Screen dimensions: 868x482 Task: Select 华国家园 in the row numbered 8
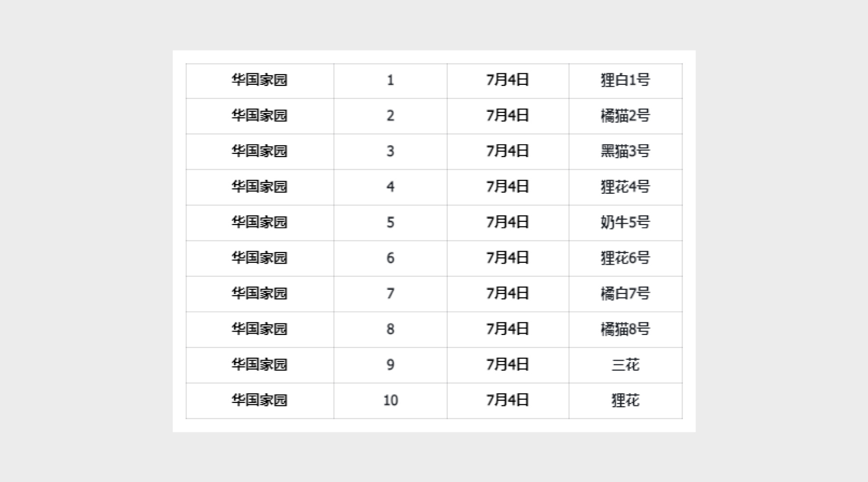pyautogui.click(x=259, y=329)
